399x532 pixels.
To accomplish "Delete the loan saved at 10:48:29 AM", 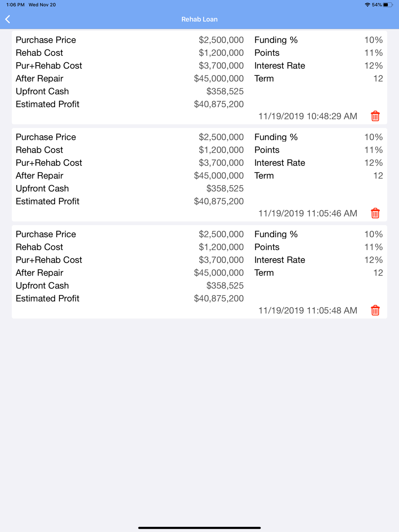I will point(375,116).
